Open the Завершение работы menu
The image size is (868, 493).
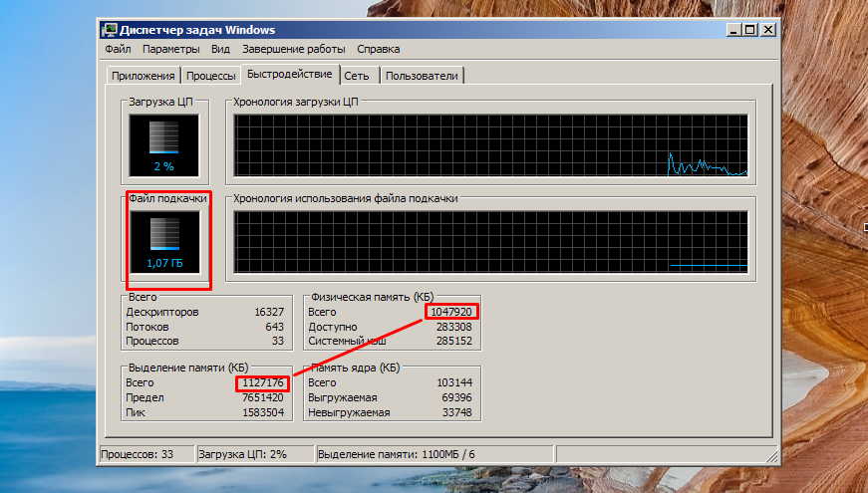pyautogui.click(x=293, y=49)
